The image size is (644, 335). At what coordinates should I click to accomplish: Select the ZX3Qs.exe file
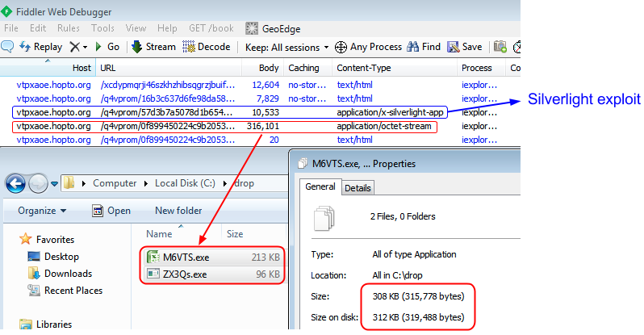[x=213, y=274]
